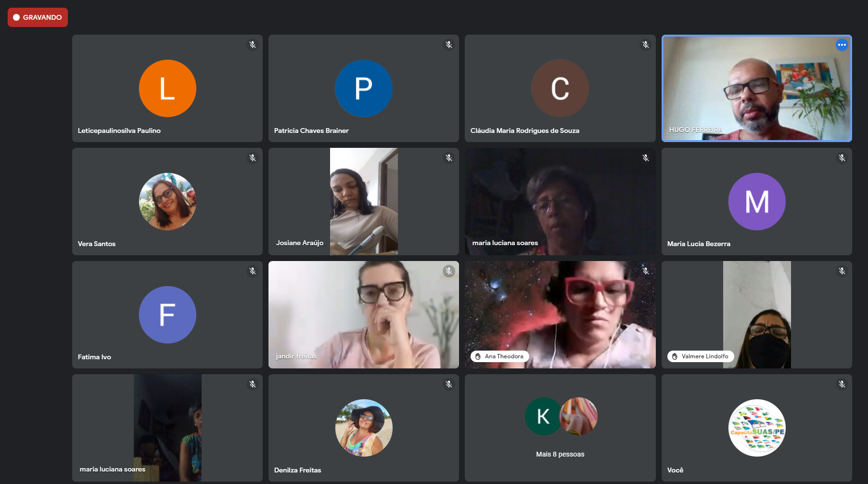Click the orange L avatar circle
The image size is (868, 484).
[167, 89]
